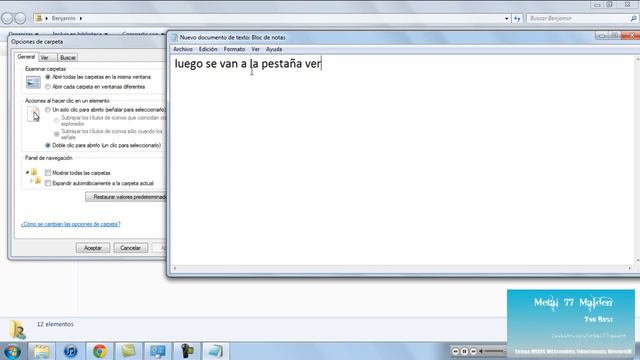640x360 pixels.
Task: Click the Explorer back navigation arrow
Action: (7, 18)
